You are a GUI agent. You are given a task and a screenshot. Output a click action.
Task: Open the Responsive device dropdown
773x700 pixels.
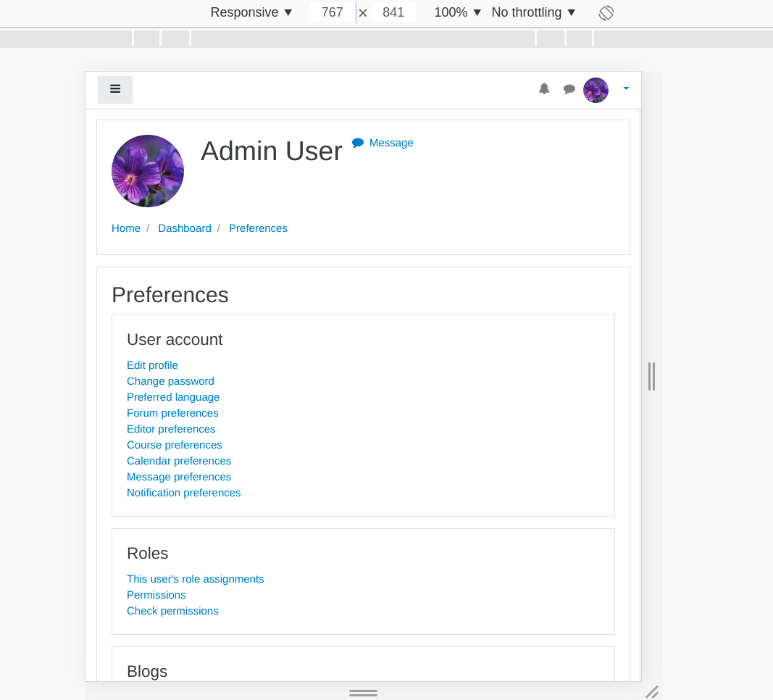251,12
